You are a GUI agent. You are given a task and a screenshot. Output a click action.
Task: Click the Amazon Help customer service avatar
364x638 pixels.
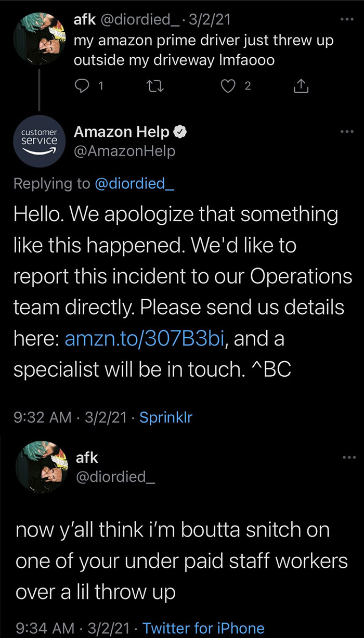click(x=39, y=141)
